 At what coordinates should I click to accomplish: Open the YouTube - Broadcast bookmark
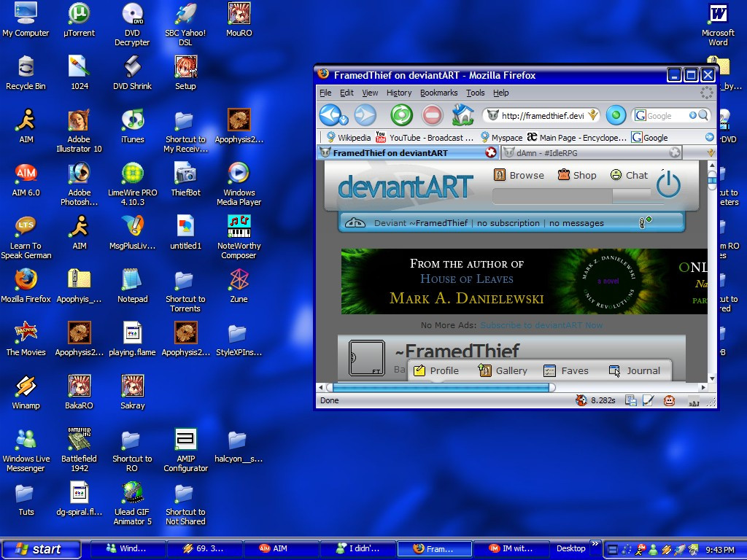pyautogui.click(x=425, y=138)
